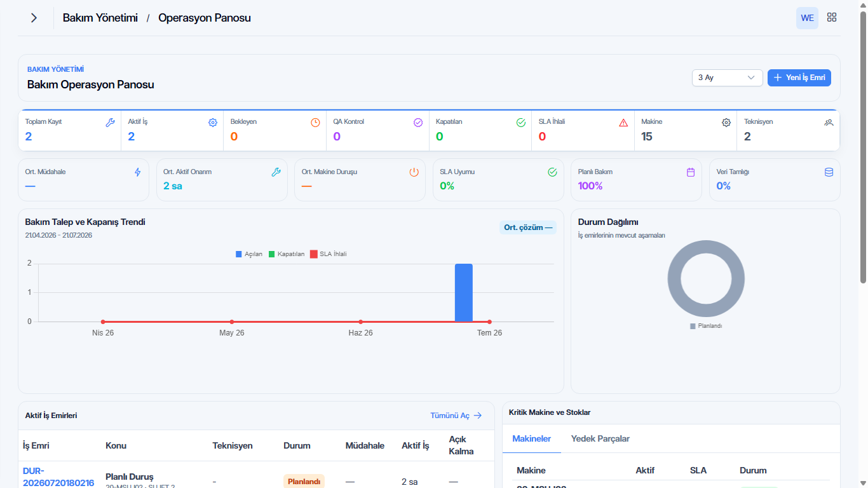Click the calendar icon on Planlı Bakım card

point(691,172)
